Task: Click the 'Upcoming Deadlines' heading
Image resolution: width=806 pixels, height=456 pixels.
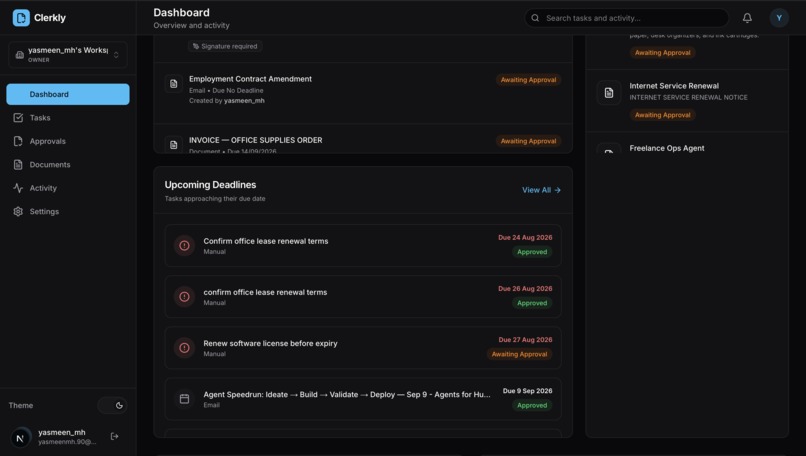Action: [210, 185]
